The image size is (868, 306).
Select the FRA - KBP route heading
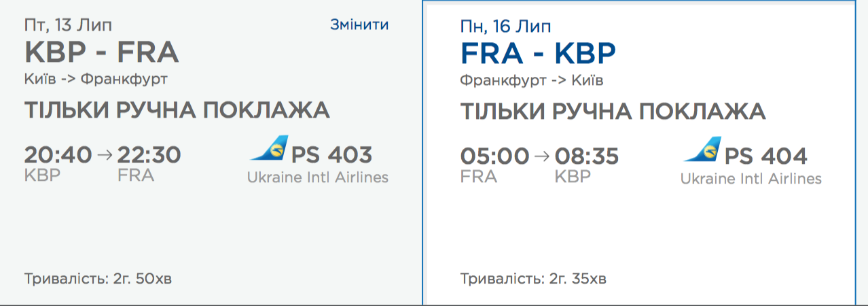[x=538, y=53]
